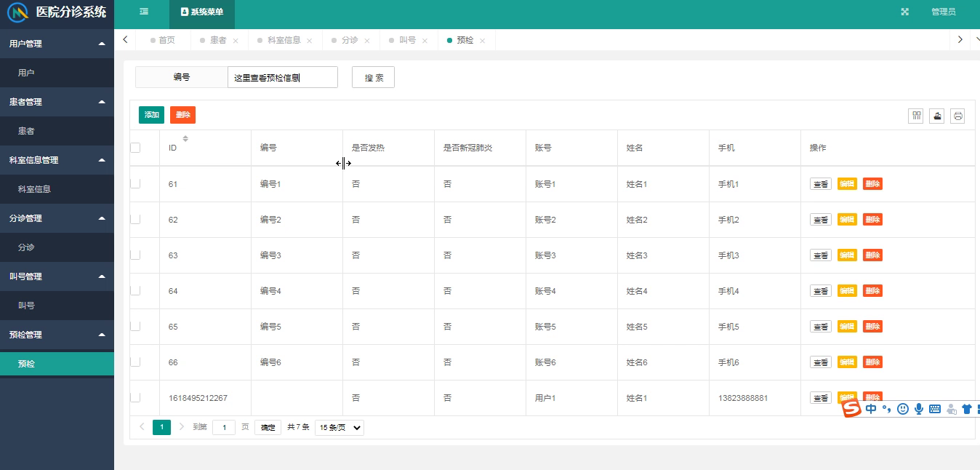Select 用户 in the sidebar
The width and height of the screenshot is (980, 470).
[x=57, y=73]
